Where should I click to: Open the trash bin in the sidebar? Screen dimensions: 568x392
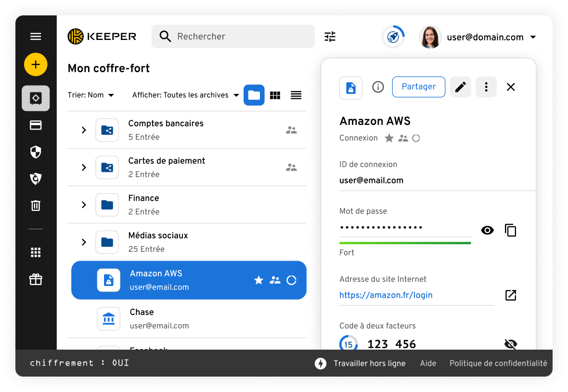coord(36,206)
